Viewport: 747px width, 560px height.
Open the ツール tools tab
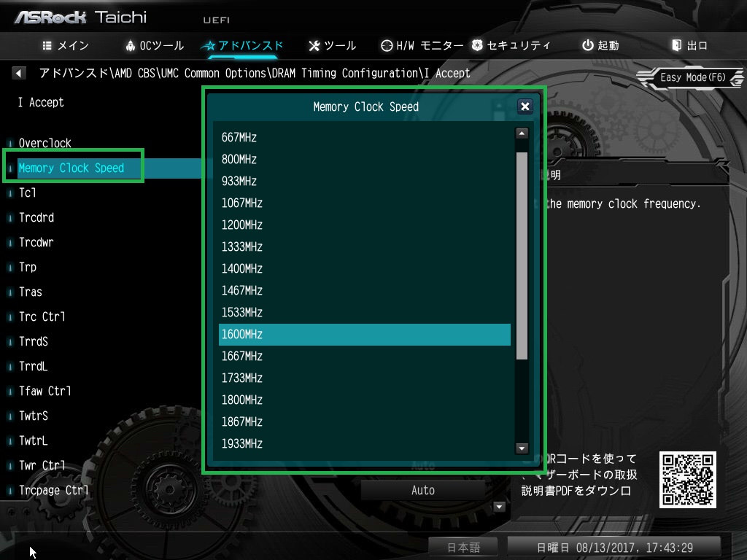click(x=332, y=46)
